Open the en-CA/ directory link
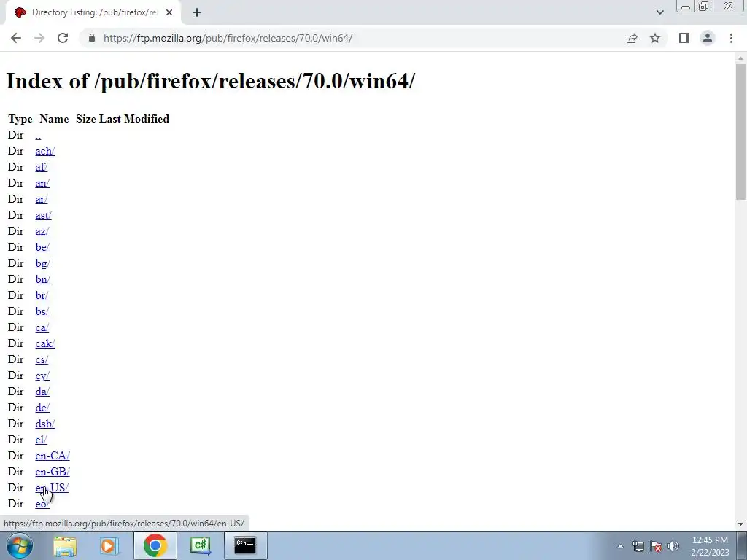Screen dimensions: 747x560 tap(53, 456)
